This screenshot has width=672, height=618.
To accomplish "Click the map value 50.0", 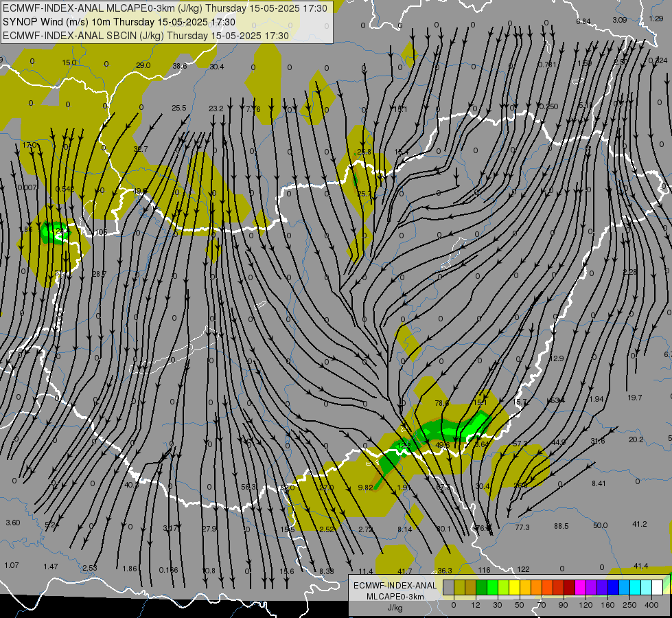I will [601, 525].
